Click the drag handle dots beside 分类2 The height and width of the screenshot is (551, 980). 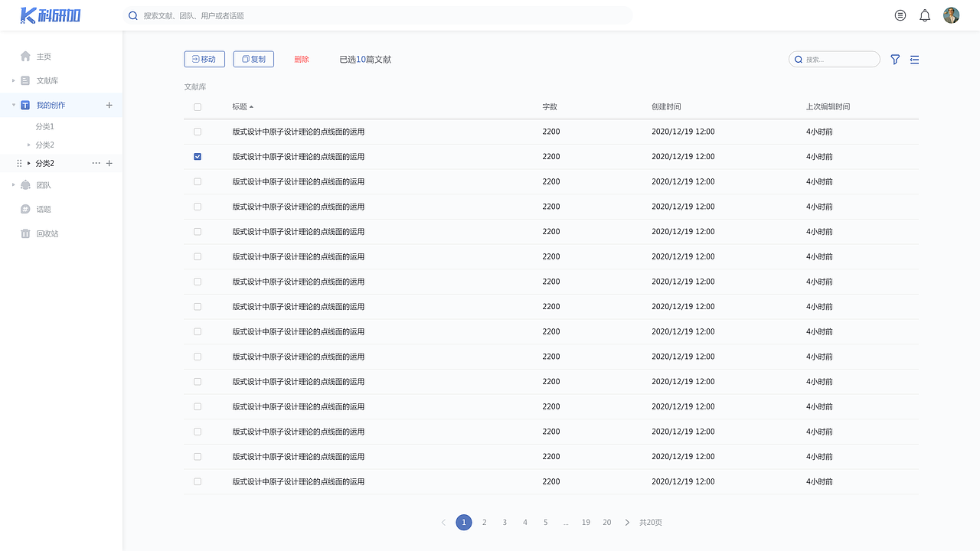19,163
